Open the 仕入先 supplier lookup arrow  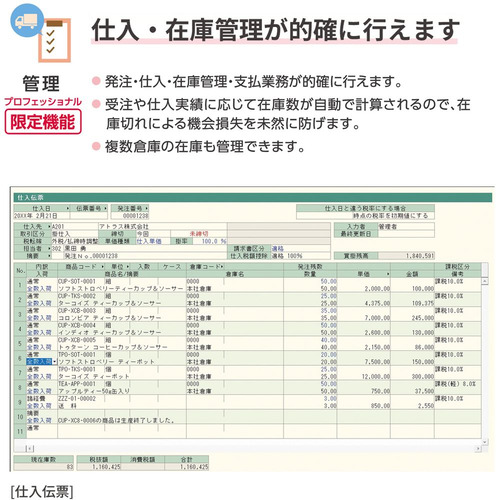pyautogui.click(x=50, y=227)
